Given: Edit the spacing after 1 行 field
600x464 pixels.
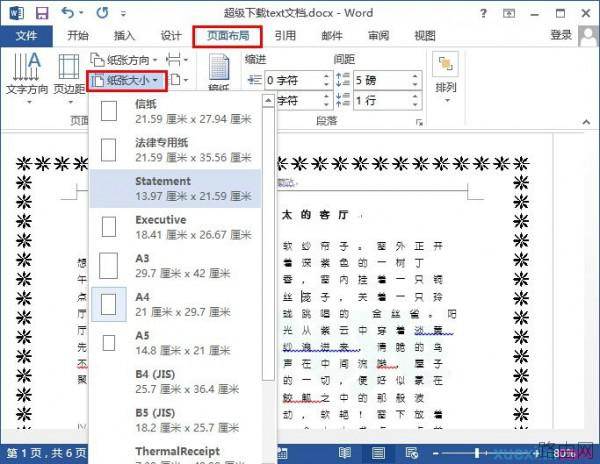Looking at the screenshot, I should pyautogui.click(x=383, y=101).
